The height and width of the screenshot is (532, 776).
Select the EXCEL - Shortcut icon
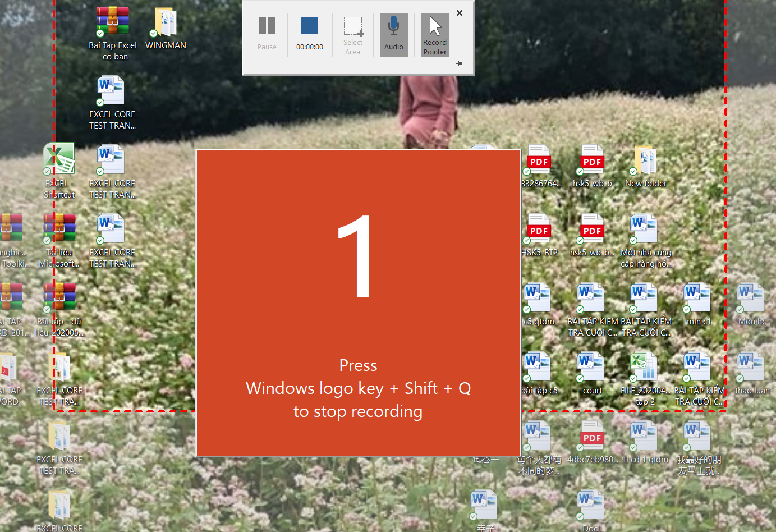point(59,171)
